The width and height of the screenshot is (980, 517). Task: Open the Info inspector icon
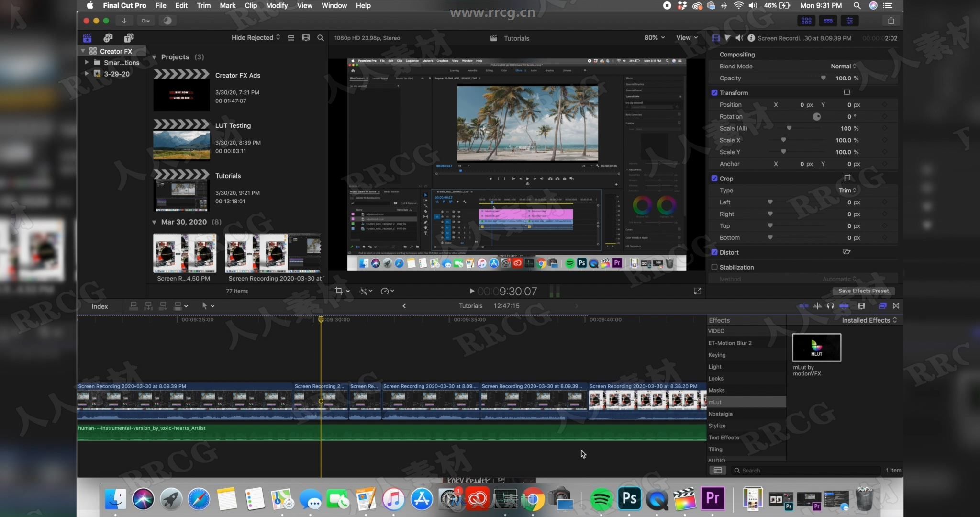751,38
